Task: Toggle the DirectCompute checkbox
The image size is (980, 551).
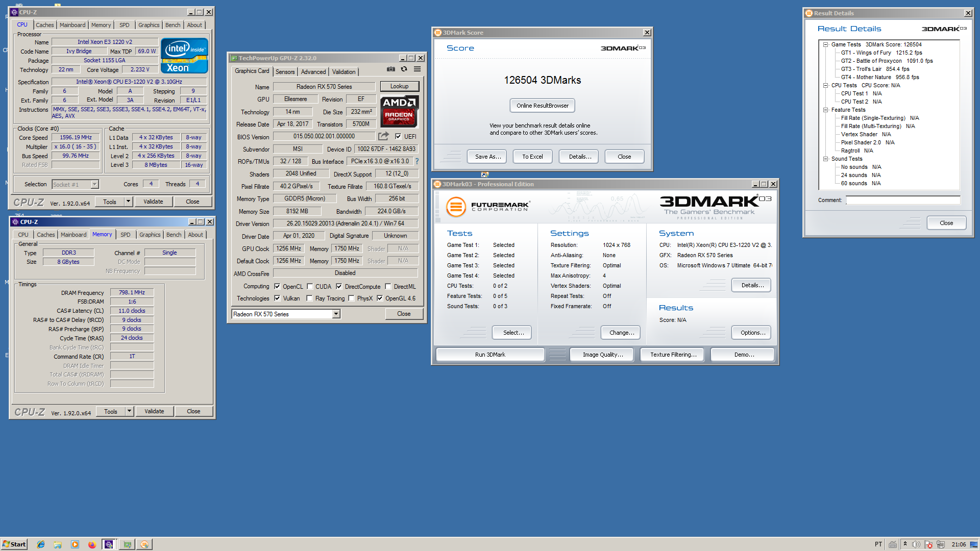Action: click(339, 286)
